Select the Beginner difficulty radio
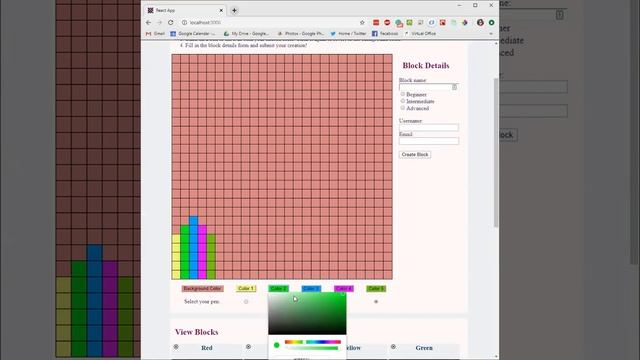 [403, 94]
